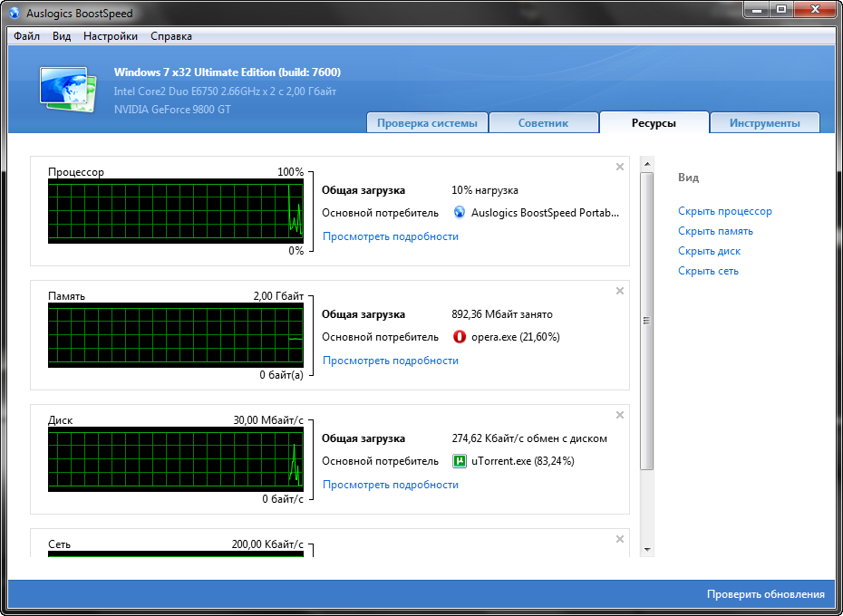Click the Память usage graph

click(176, 335)
